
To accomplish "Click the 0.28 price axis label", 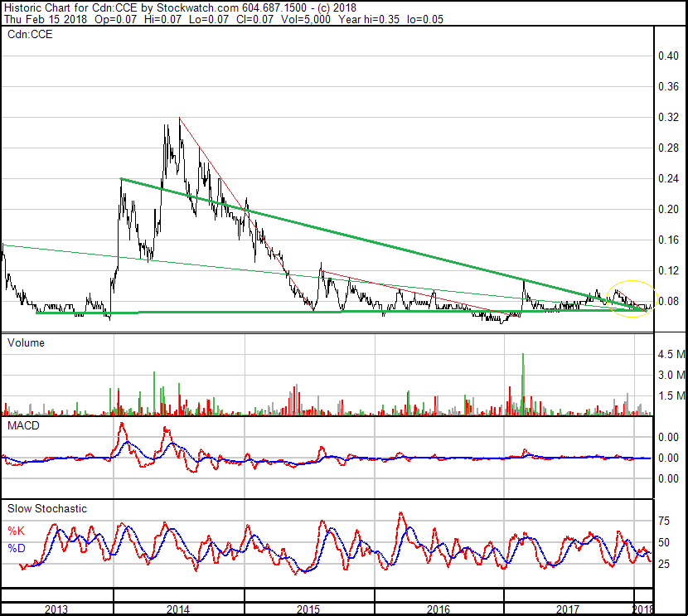I will [x=668, y=148].
